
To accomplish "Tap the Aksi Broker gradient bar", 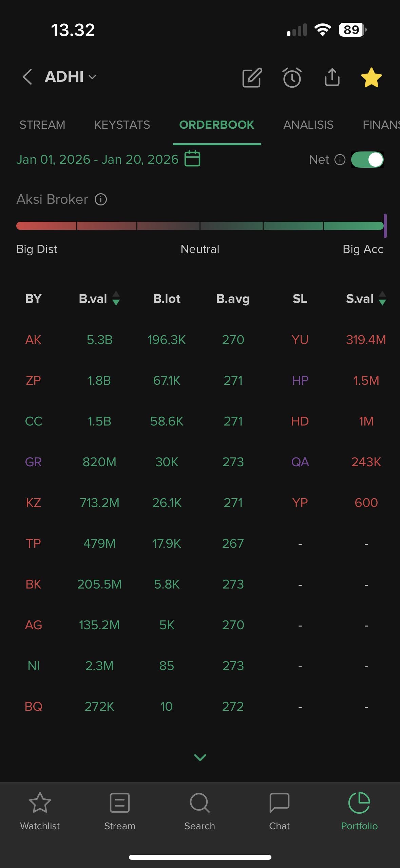I will click(x=200, y=226).
